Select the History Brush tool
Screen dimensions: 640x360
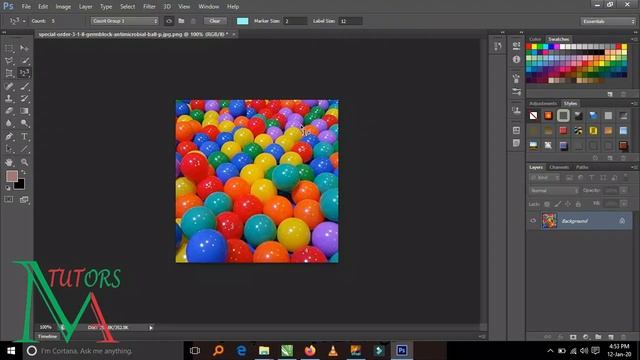point(24,98)
